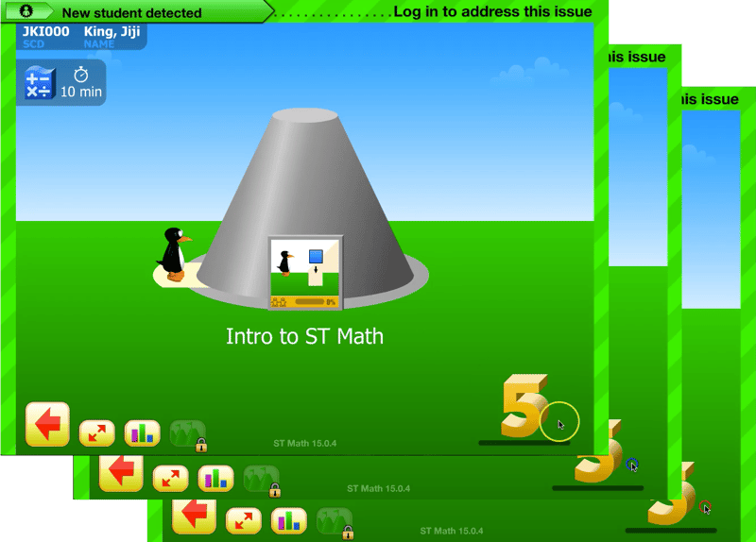Click the red back arrow in the middle window

[121, 472]
